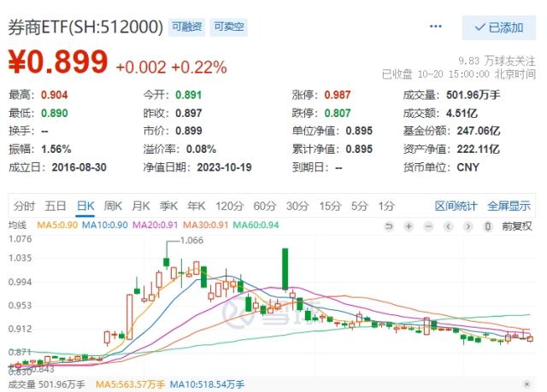Switch to the 五日 tab
The width and height of the screenshot is (547, 392).
55,206
